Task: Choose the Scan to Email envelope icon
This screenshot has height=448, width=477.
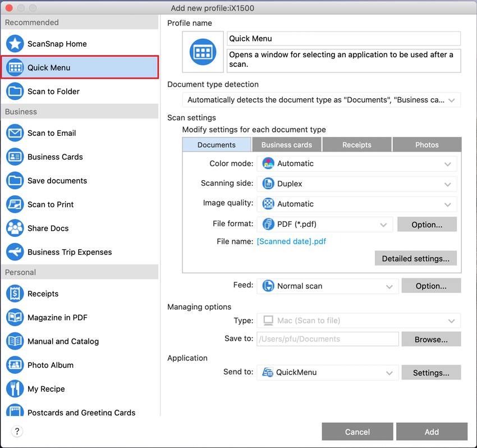Action: (x=15, y=133)
